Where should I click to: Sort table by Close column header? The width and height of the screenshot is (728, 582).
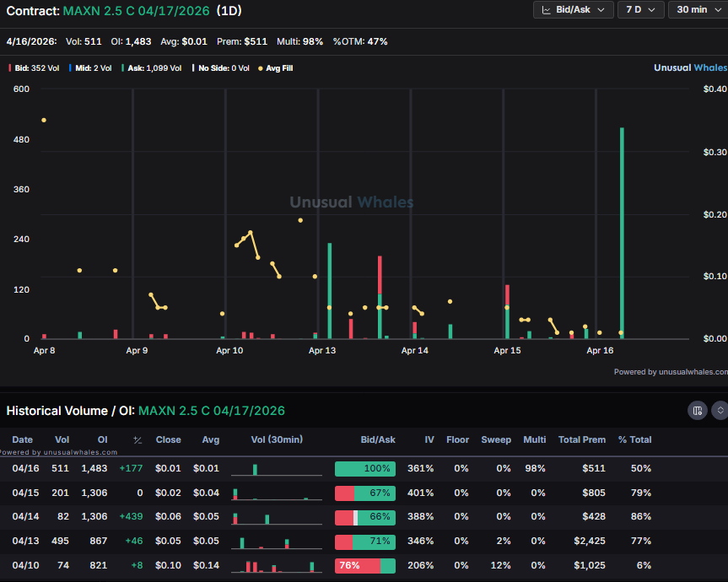pyautogui.click(x=169, y=439)
